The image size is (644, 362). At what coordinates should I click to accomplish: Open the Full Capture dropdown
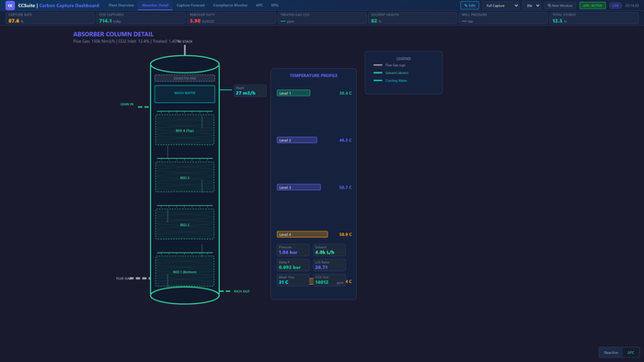click(501, 6)
